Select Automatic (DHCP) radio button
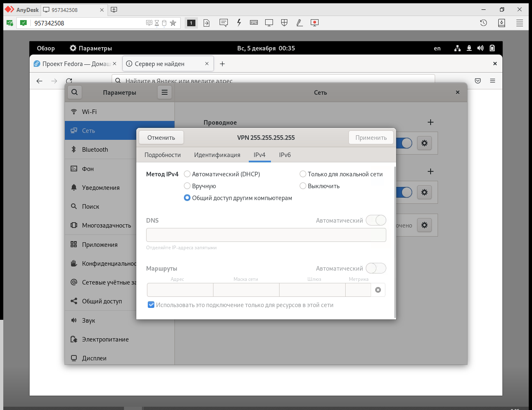The width and height of the screenshot is (532, 410). click(187, 174)
